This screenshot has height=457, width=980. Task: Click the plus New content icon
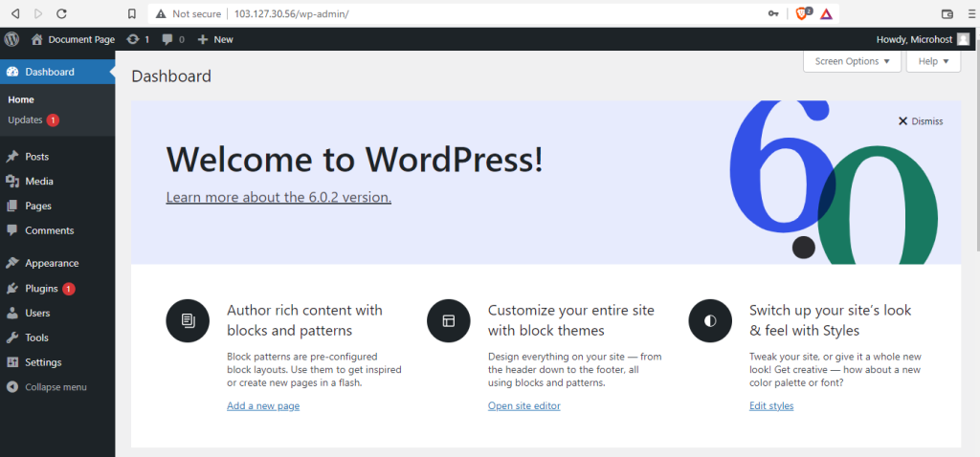tap(202, 39)
